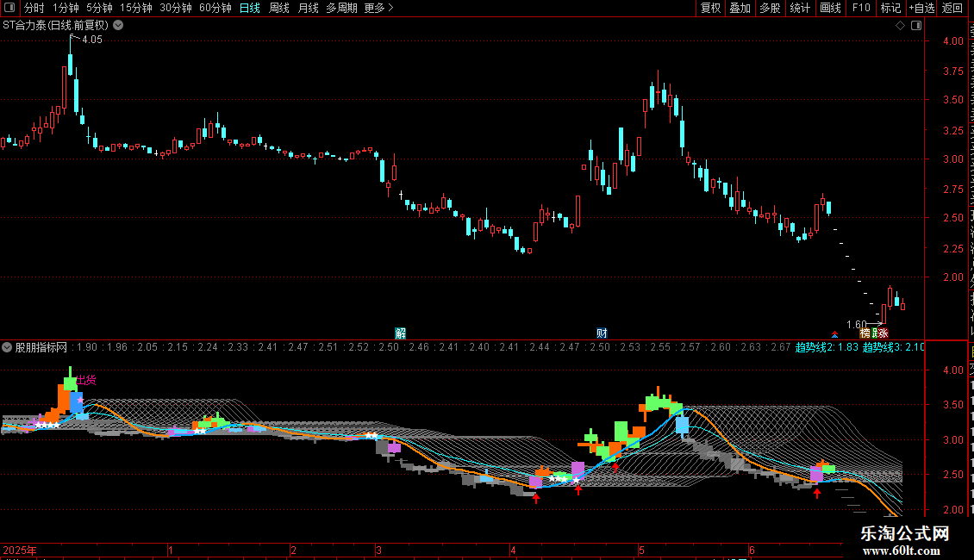
Task: Select the 60分钟 period tab
Action: 215,8
